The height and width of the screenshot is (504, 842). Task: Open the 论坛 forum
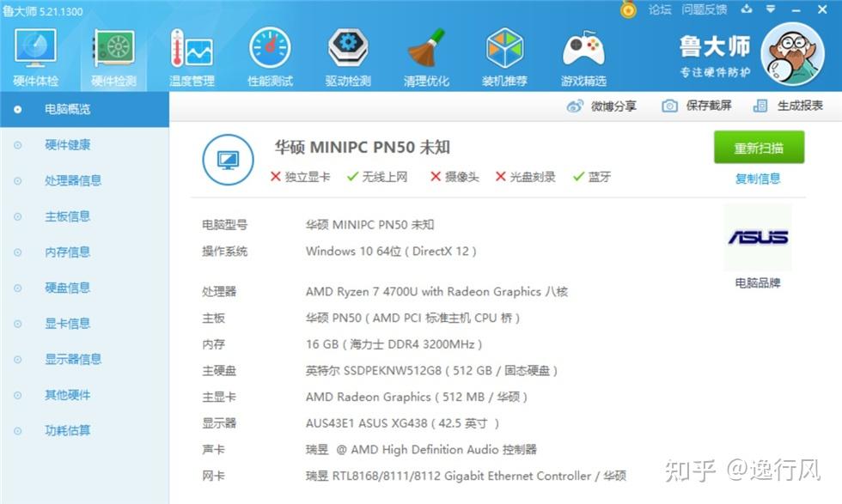(659, 10)
